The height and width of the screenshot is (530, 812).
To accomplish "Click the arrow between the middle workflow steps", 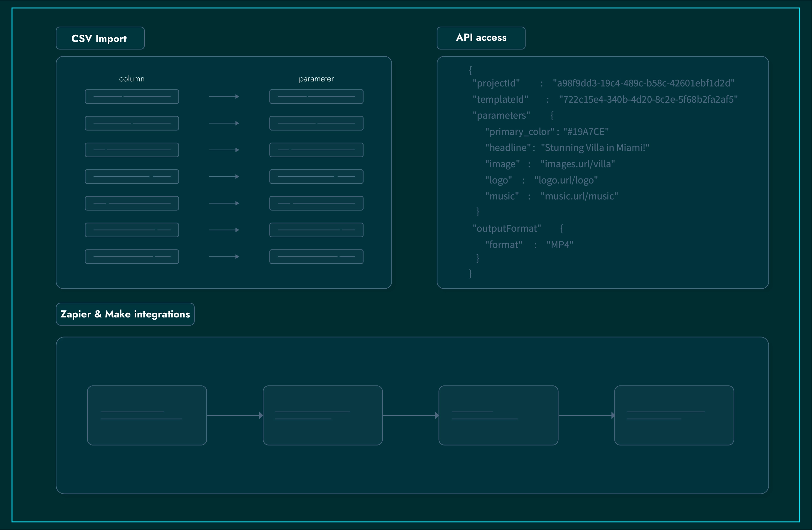I will [x=411, y=415].
